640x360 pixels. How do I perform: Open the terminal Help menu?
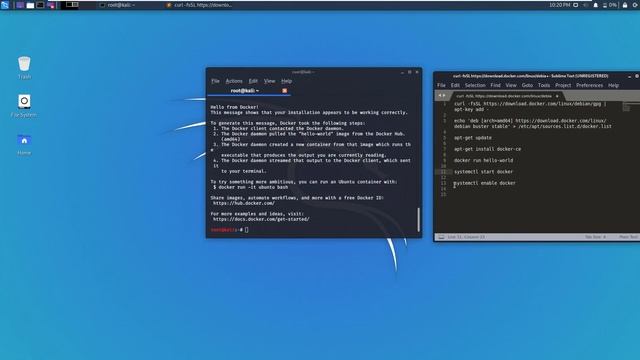[287, 81]
